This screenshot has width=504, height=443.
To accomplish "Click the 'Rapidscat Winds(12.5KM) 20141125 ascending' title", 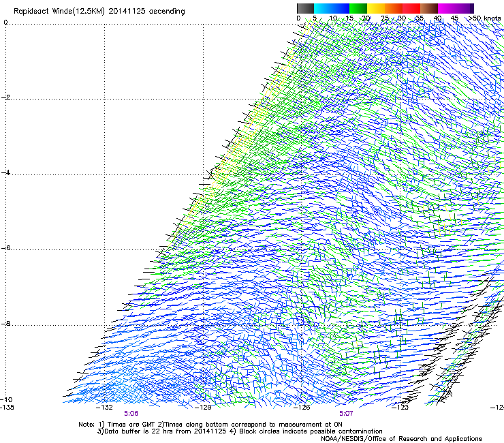I will point(99,12).
